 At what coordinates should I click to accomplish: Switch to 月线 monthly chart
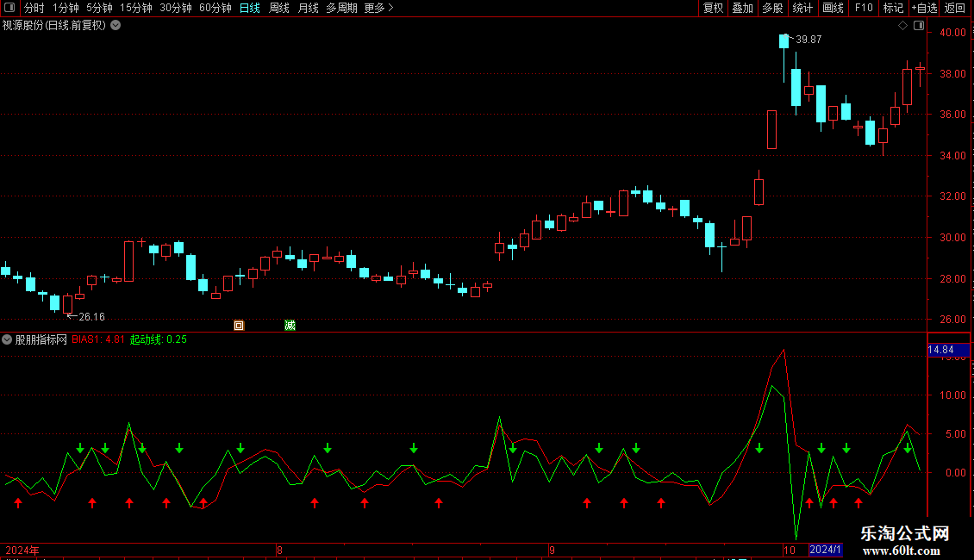(x=308, y=8)
